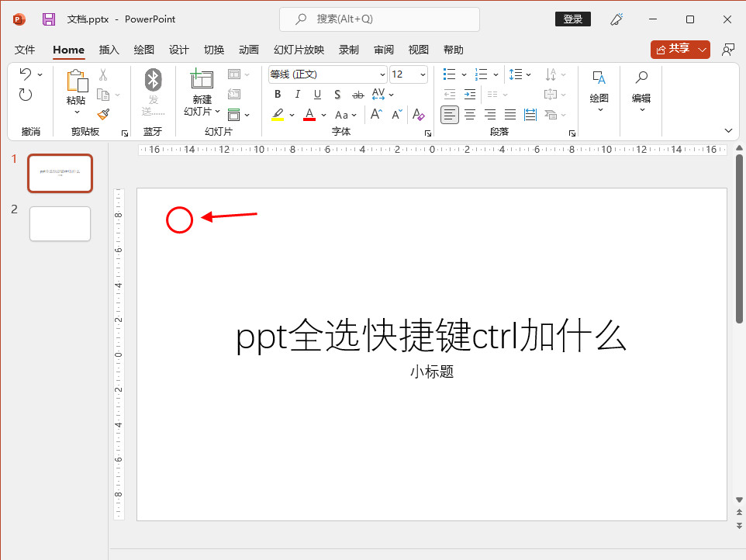Toggle bold formatting

click(x=278, y=95)
